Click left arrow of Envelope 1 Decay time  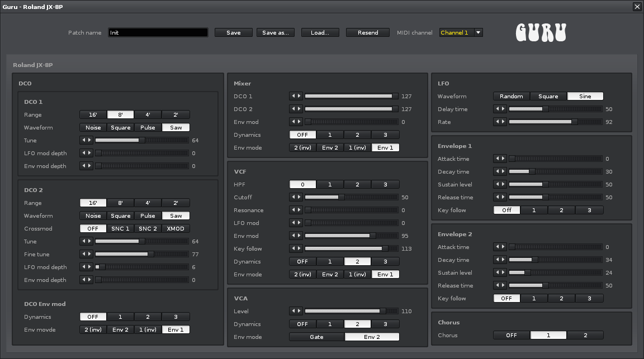pyautogui.click(x=497, y=171)
